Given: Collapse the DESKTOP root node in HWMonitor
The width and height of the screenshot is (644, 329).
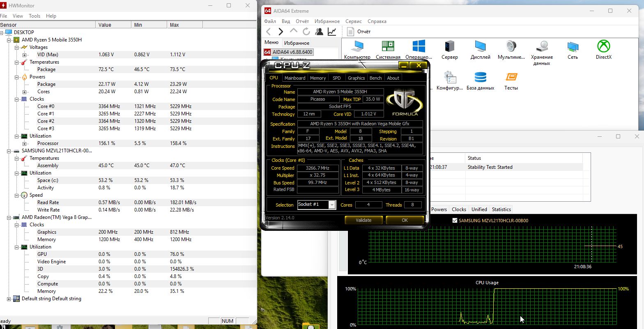Looking at the screenshot, I should point(2,32).
